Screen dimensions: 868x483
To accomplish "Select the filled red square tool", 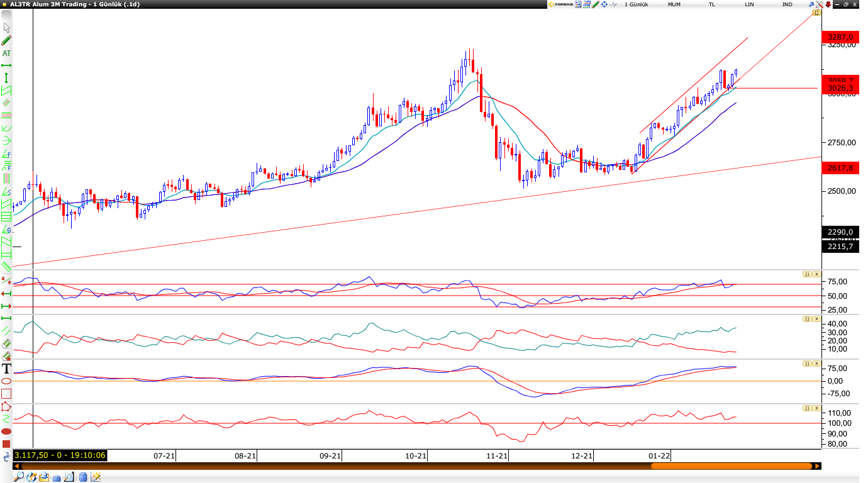I will [x=6, y=443].
